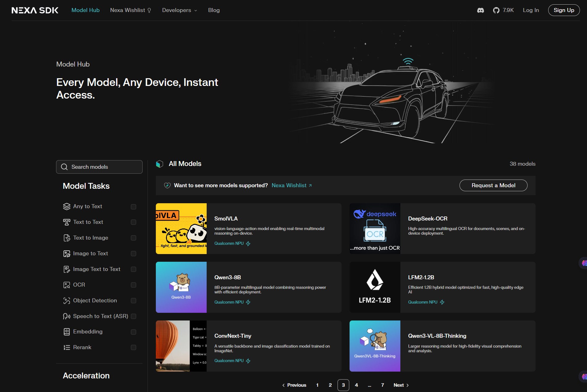Jump to page 4 of results

pyautogui.click(x=356, y=385)
